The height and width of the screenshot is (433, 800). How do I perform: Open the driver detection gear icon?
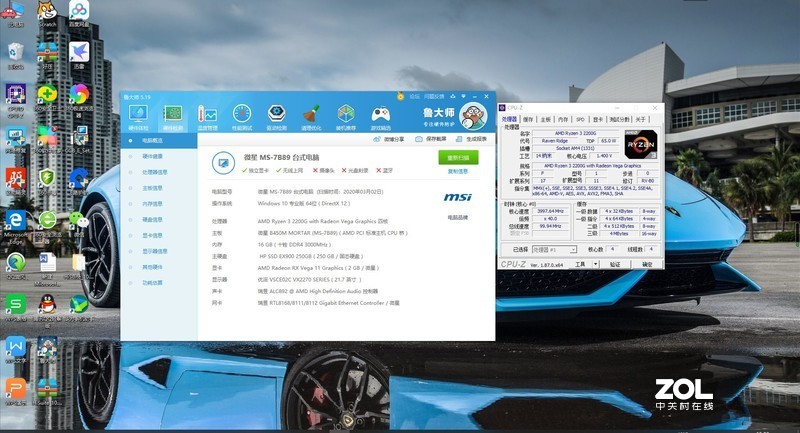[x=277, y=117]
